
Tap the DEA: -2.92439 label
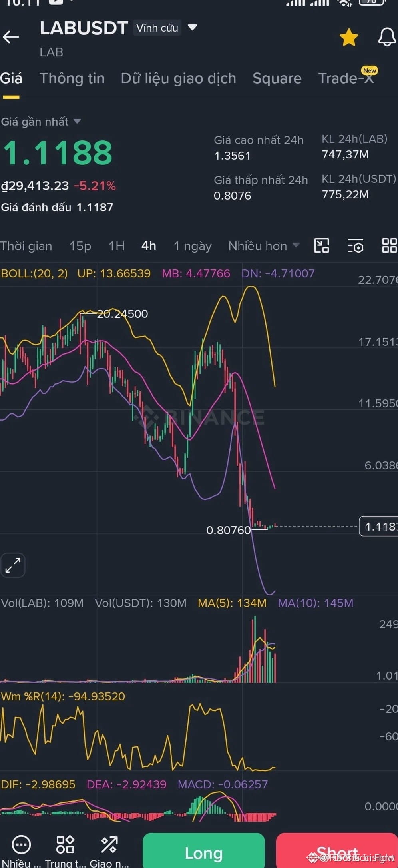pos(127,784)
